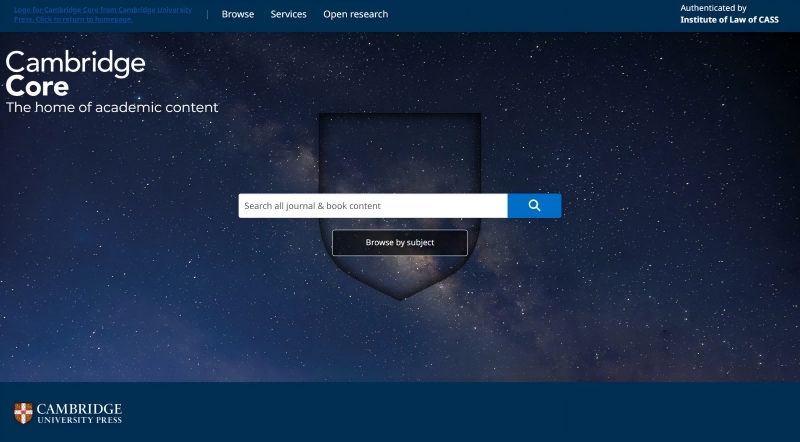Click the large Cambridge Core title
The width and height of the screenshot is (800, 442).
click(76, 73)
